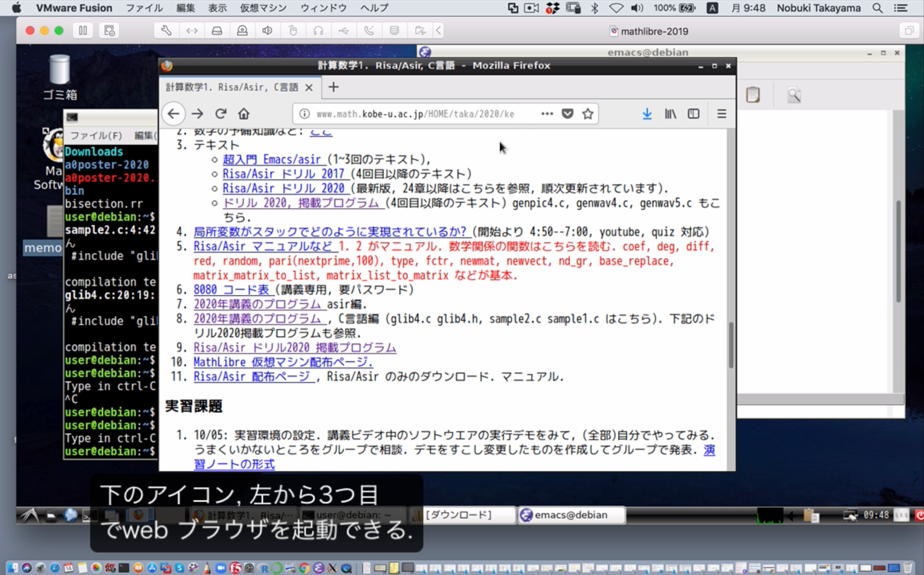Open page actions three-dot menu

point(547,114)
